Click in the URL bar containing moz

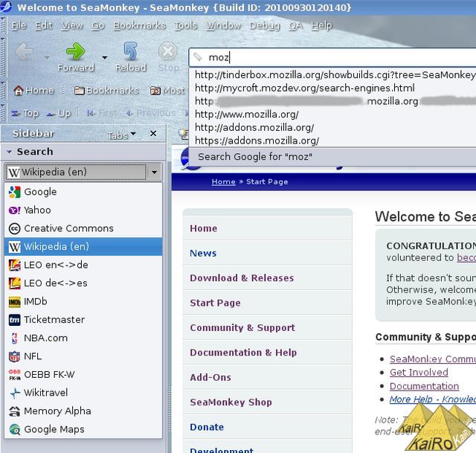click(332, 57)
